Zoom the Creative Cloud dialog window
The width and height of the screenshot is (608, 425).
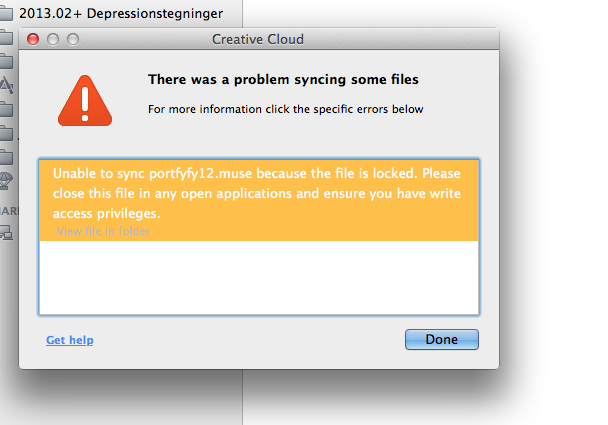(73, 39)
